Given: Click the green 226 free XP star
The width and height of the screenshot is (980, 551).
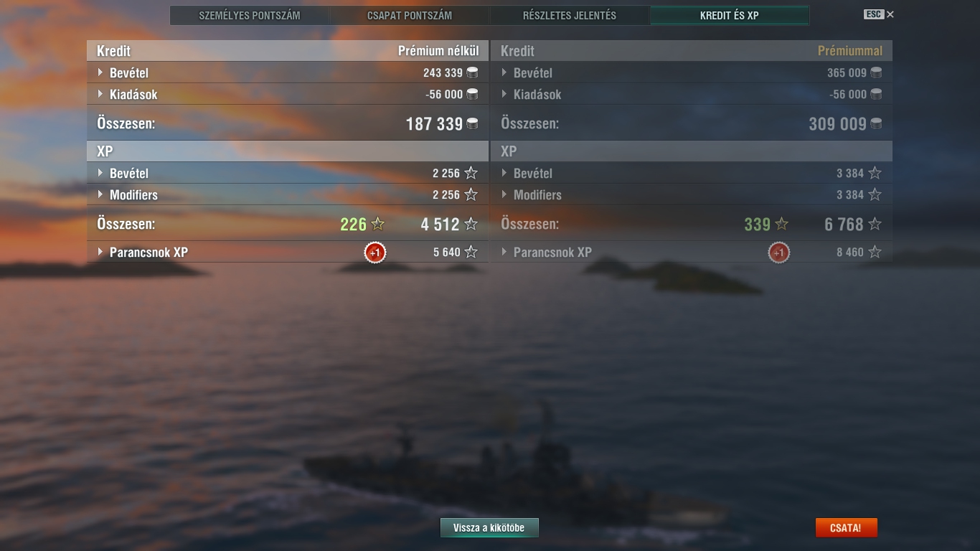Looking at the screenshot, I should click(377, 225).
